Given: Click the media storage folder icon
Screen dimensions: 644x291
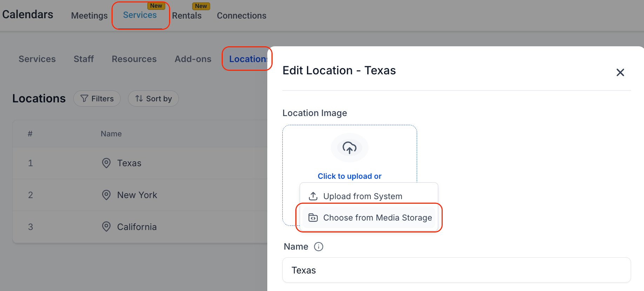Looking at the screenshot, I should tap(313, 218).
